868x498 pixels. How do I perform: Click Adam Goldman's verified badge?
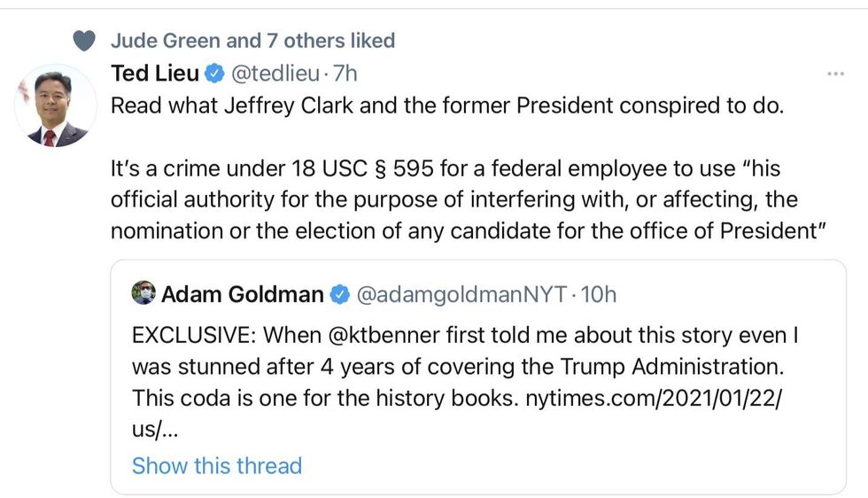339,294
